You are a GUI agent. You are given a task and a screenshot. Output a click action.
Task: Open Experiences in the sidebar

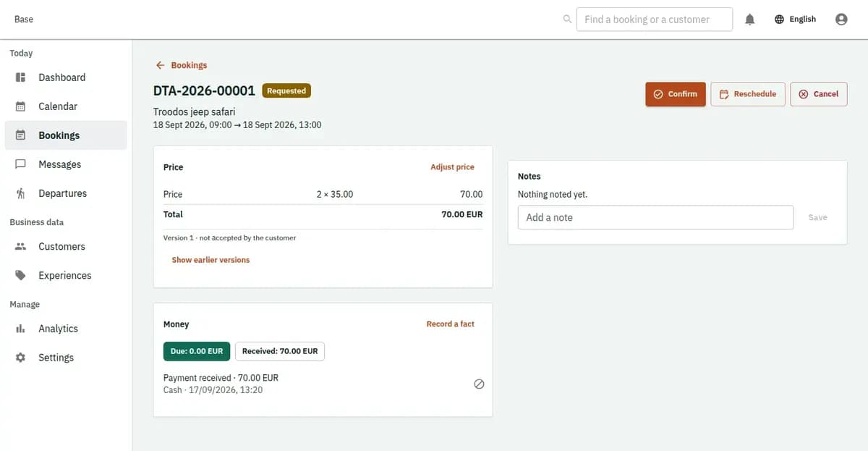coord(65,275)
